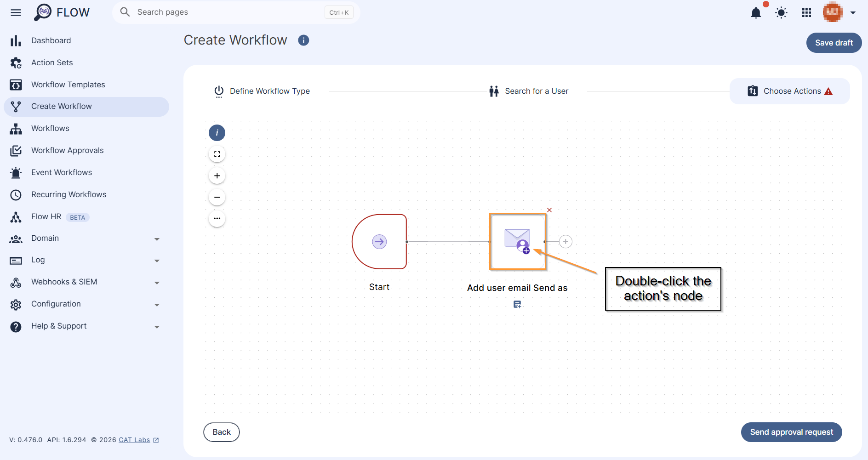
Task: Open the hamburger navigation menu
Action: click(x=16, y=12)
